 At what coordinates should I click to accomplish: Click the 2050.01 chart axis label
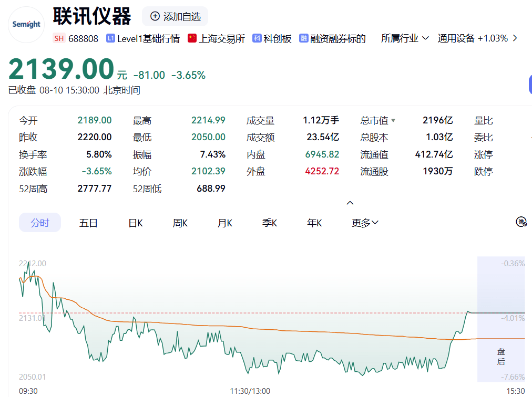tap(32, 377)
